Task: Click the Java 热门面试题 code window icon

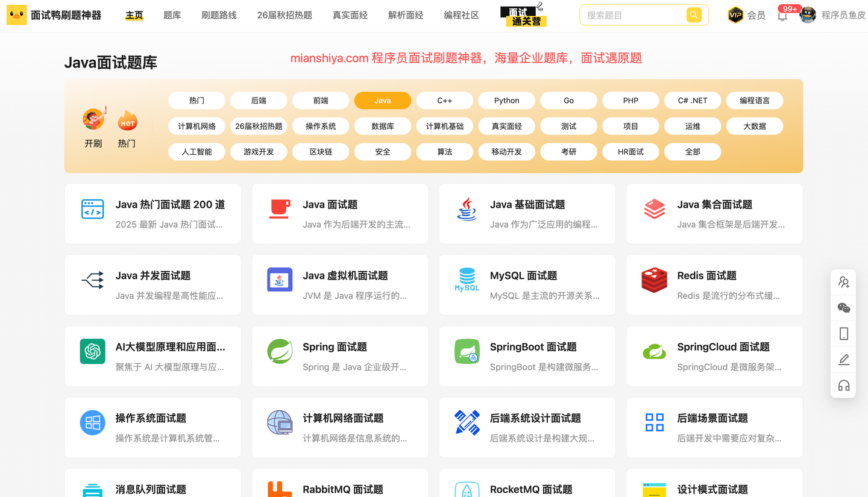Action: pyautogui.click(x=92, y=209)
